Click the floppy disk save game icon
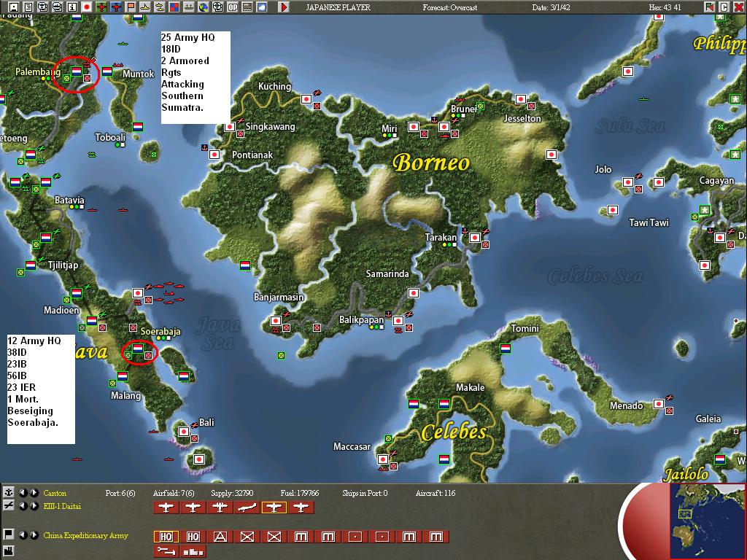This screenshot has height=560, width=747. tap(14, 7)
